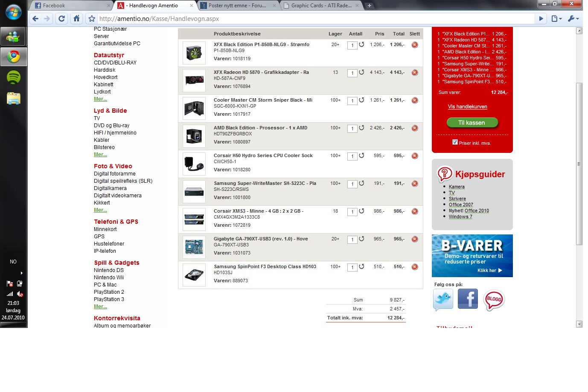Screen dimensions: 588x392
Task: Refresh quantity for Samsung SpinPoint F3
Action: click(x=361, y=266)
